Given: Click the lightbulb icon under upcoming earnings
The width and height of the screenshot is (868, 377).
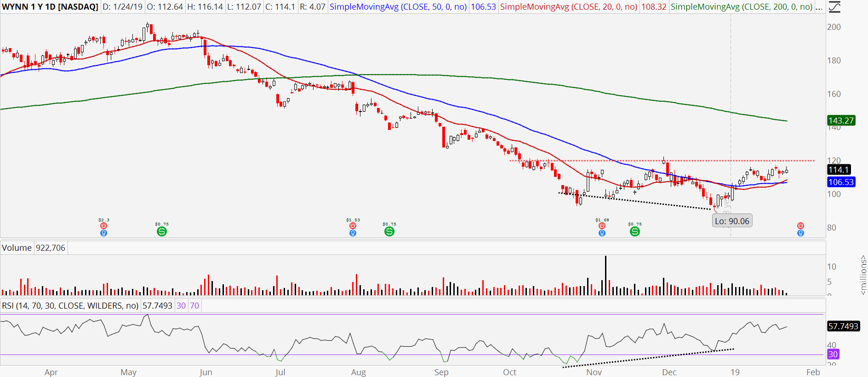Looking at the screenshot, I should 801,233.
